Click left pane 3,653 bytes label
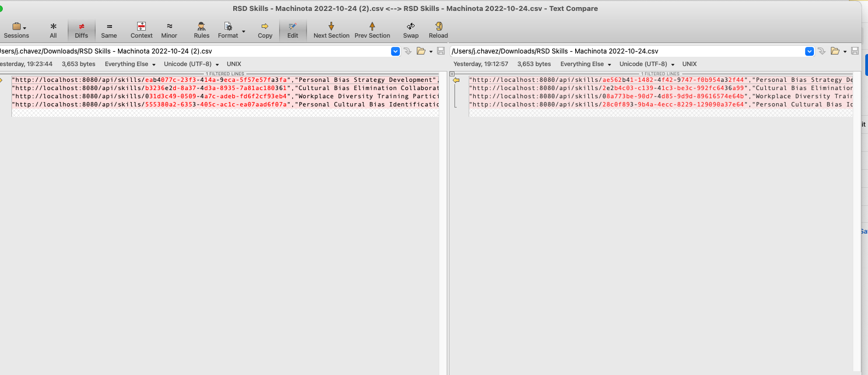 (x=79, y=64)
